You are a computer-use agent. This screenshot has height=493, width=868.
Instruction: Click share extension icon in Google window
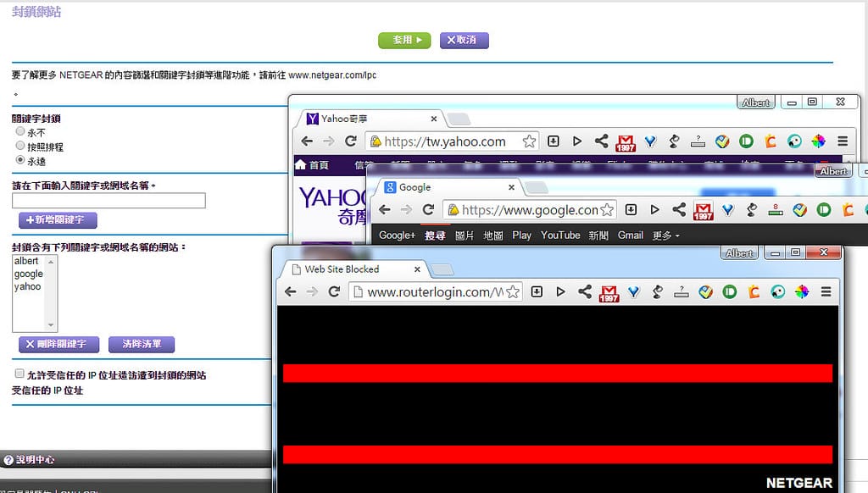point(679,210)
